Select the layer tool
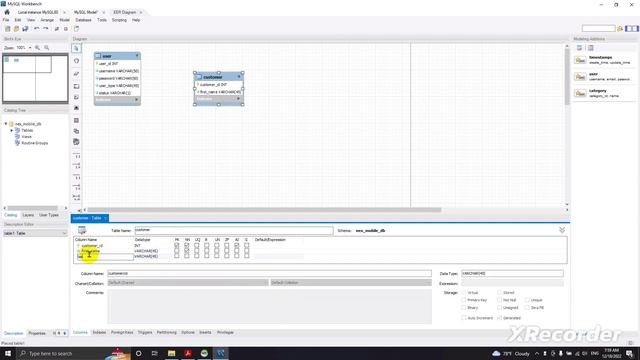The height and width of the screenshot is (360, 640). click(x=76, y=87)
